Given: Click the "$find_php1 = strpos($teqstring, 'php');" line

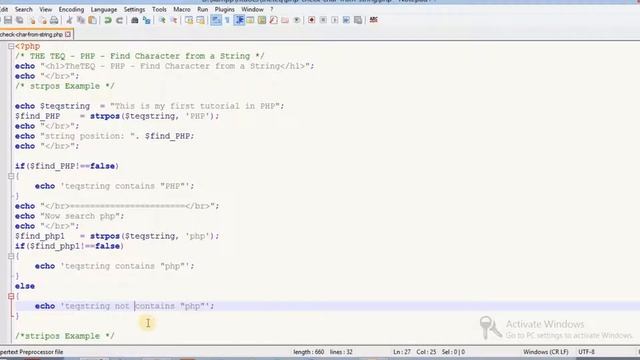Looking at the screenshot, I should (x=117, y=236).
